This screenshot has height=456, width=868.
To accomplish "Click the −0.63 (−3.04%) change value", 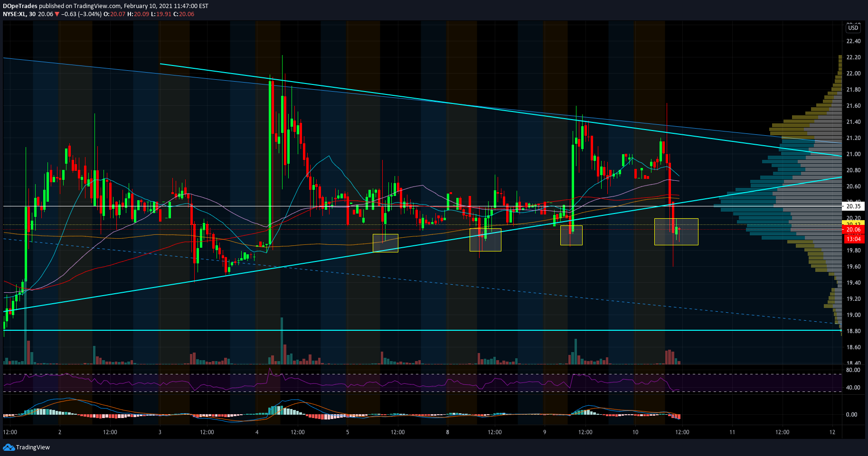I will coord(81,14).
